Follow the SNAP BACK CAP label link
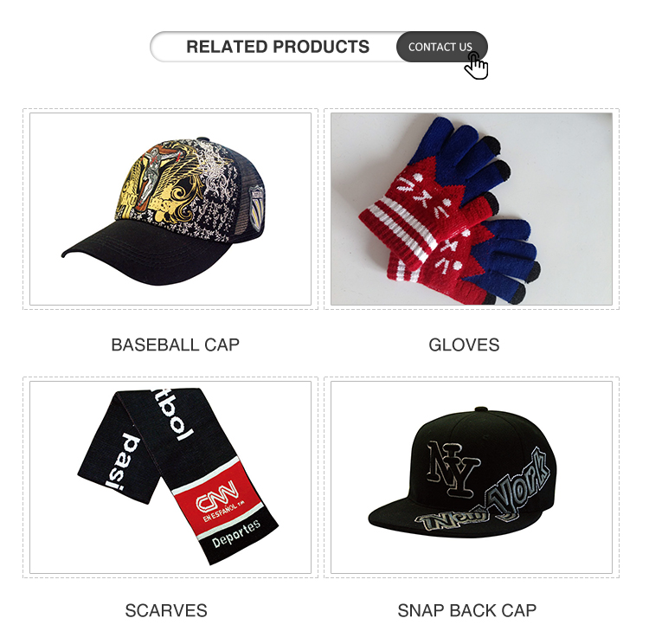 [467, 610]
